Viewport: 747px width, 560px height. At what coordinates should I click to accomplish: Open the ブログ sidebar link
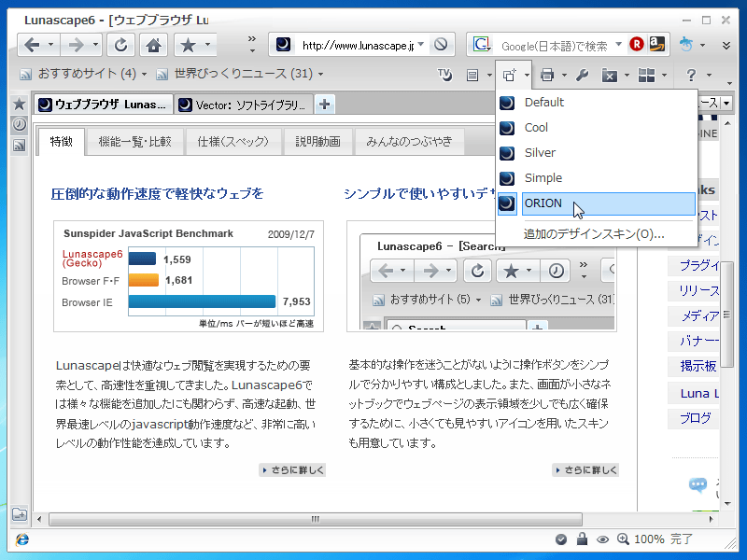point(695,417)
